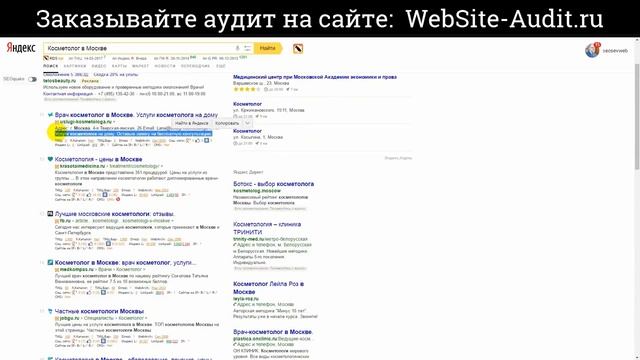640x360 pixels.
Task: Open ad Врач-косметолог в Москве
Action: (273, 332)
